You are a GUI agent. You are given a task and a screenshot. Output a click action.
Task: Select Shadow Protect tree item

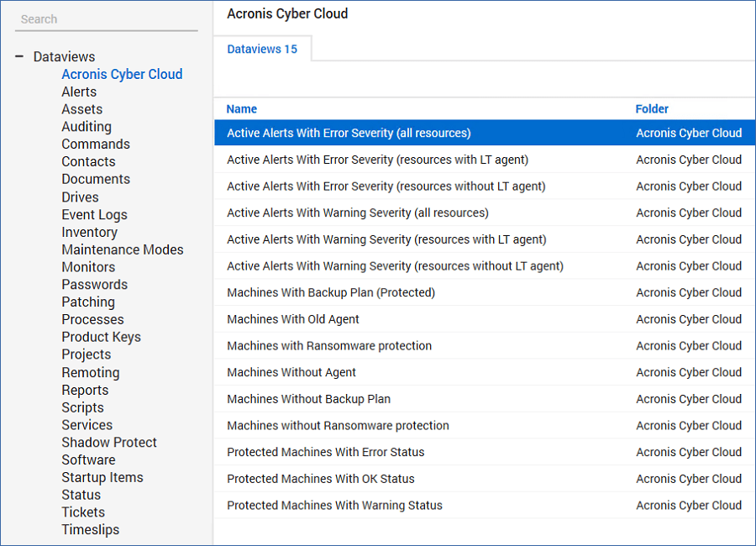109,442
